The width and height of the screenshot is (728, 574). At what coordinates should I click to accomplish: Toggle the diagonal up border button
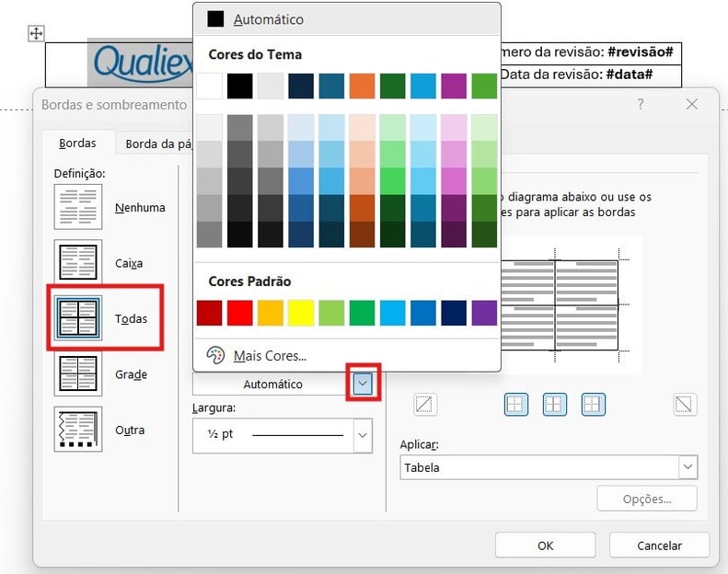point(425,404)
